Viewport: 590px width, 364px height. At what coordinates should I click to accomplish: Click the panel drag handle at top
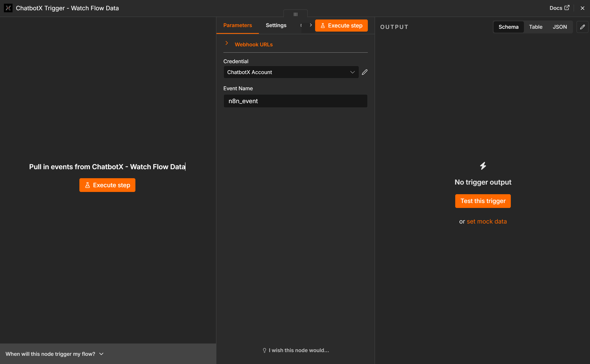[295, 14]
